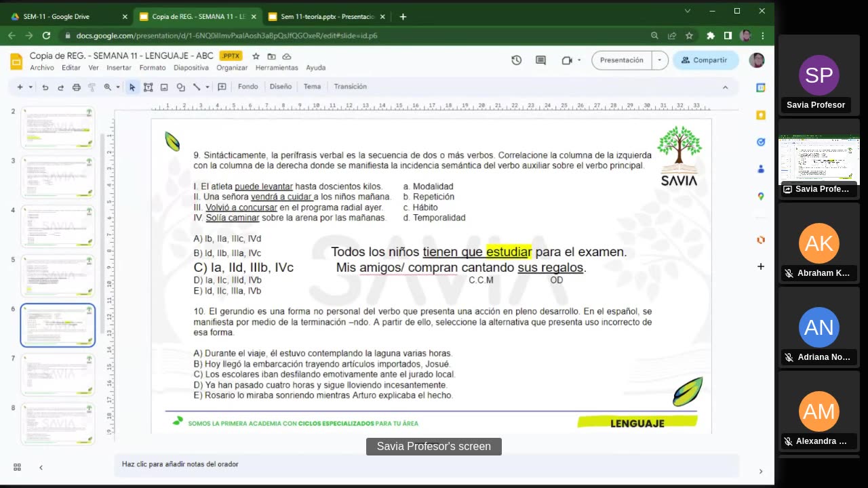Open the Ver menu
The height and width of the screenshot is (488, 868).
pos(94,68)
